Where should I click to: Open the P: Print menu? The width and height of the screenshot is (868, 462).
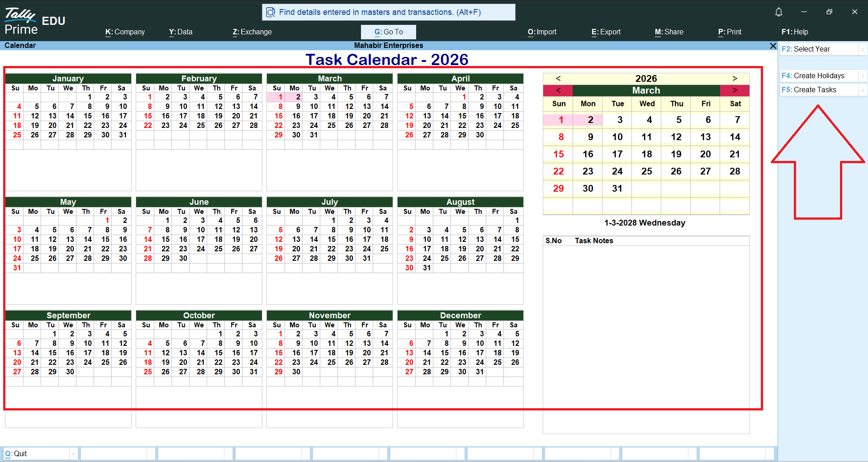click(730, 32)
